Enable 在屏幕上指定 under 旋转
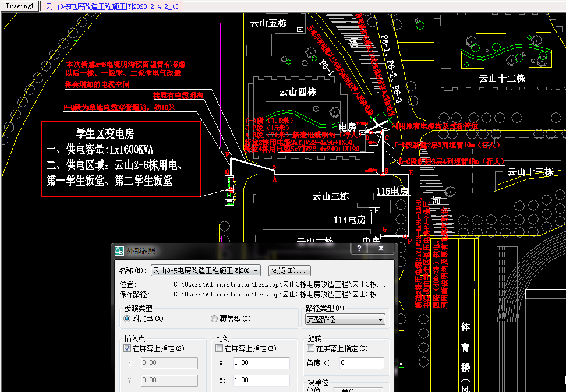Viewport: 566px width, 392px height. [311, 348]
